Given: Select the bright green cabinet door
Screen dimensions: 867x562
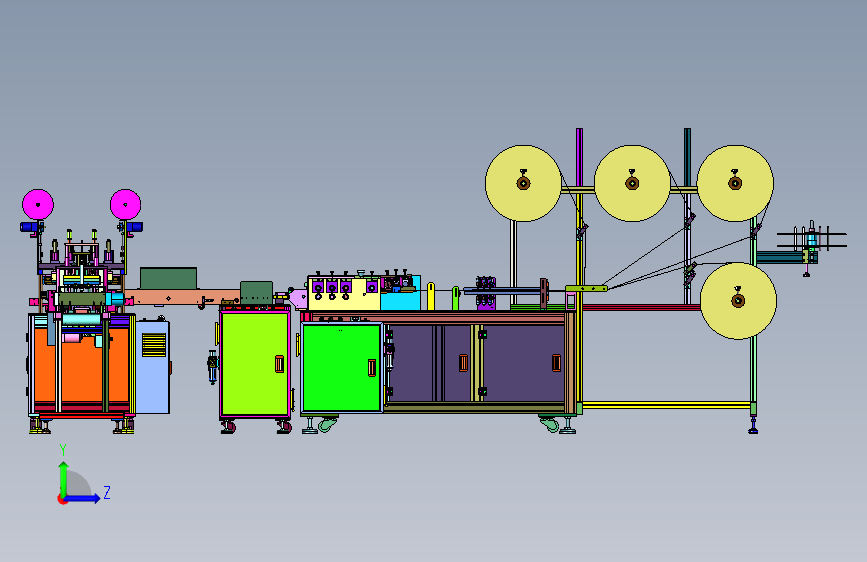Looking at the screenshot, I should pyautogui.click(x=342, y=368).
